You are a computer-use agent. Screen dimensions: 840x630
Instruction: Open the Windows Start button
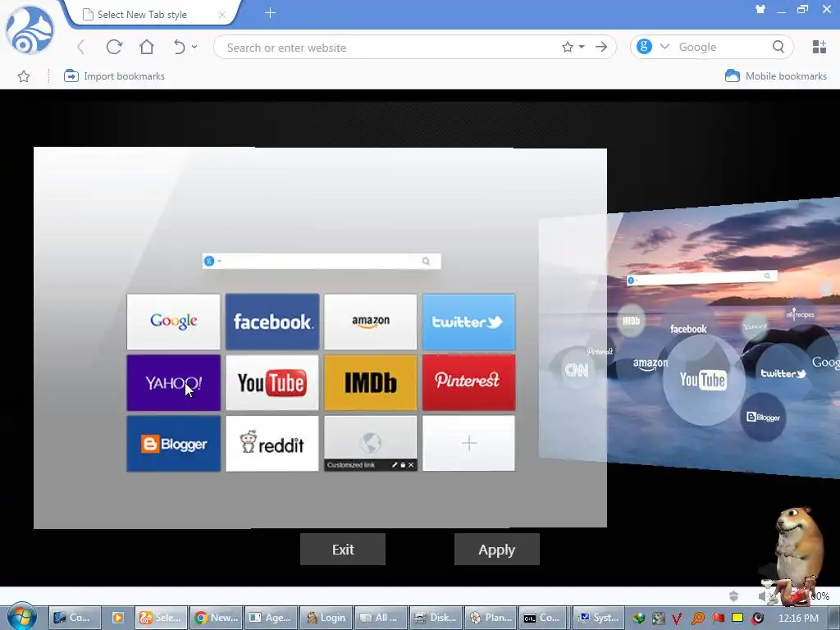coord(21,617)
